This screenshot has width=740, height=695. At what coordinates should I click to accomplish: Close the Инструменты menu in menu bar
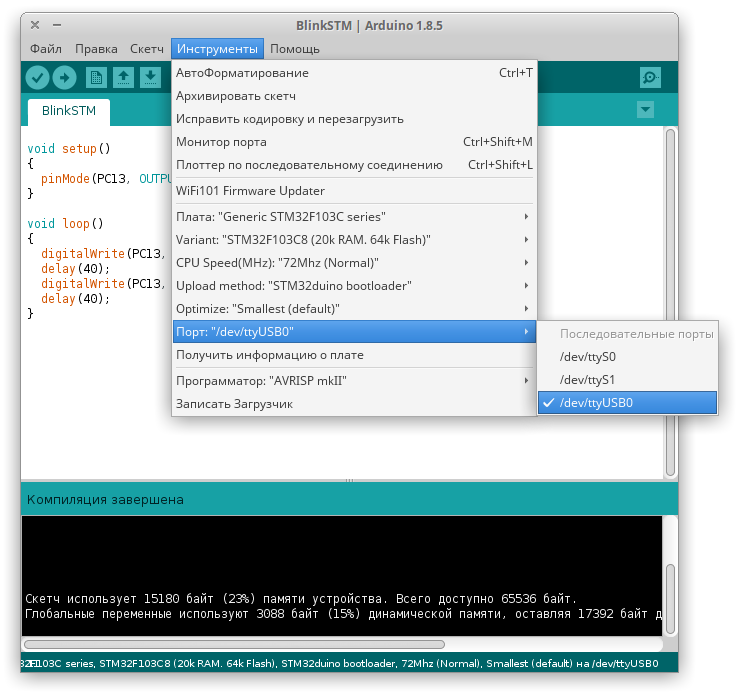(x=217, y=49)
